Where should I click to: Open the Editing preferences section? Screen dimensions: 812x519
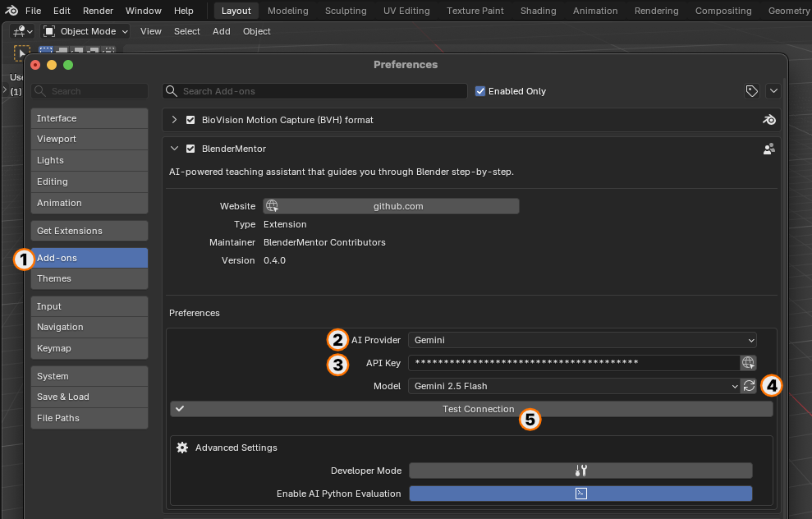point(89,181)
